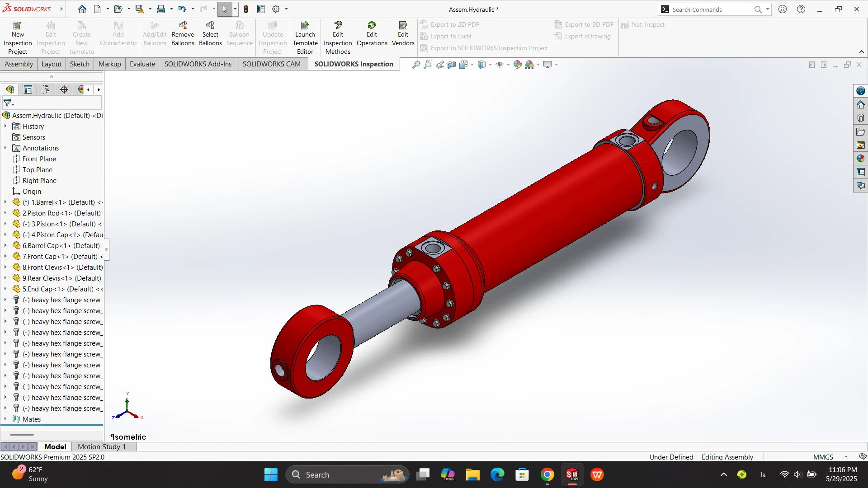
Task: Open File Explorer from the taskbar
Action: point(472,474)
